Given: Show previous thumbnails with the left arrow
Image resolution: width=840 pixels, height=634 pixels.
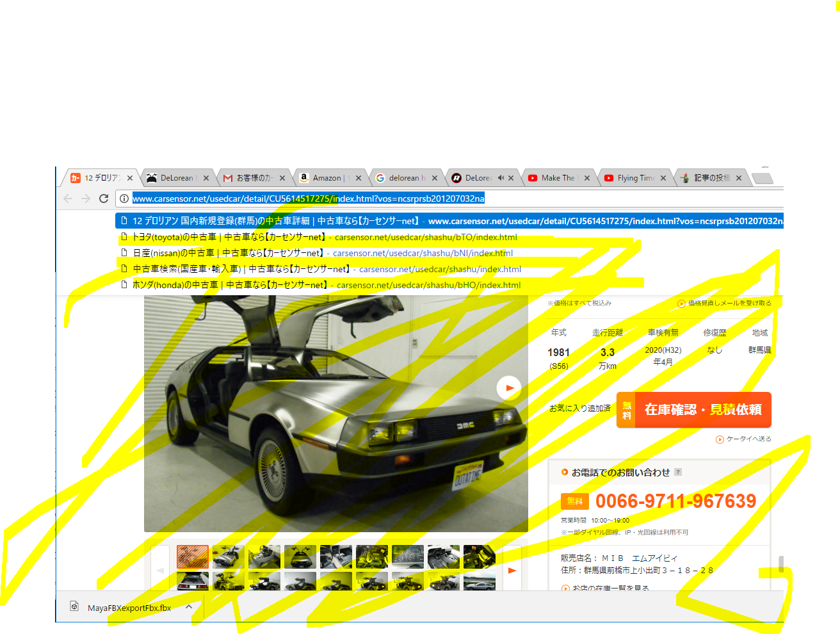Looking at the screenshot, I should pos(160,570).
